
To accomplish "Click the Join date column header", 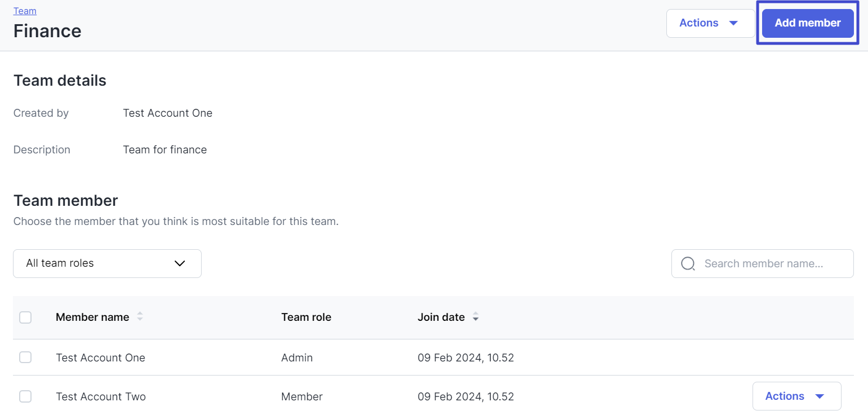I will [441, 317].
